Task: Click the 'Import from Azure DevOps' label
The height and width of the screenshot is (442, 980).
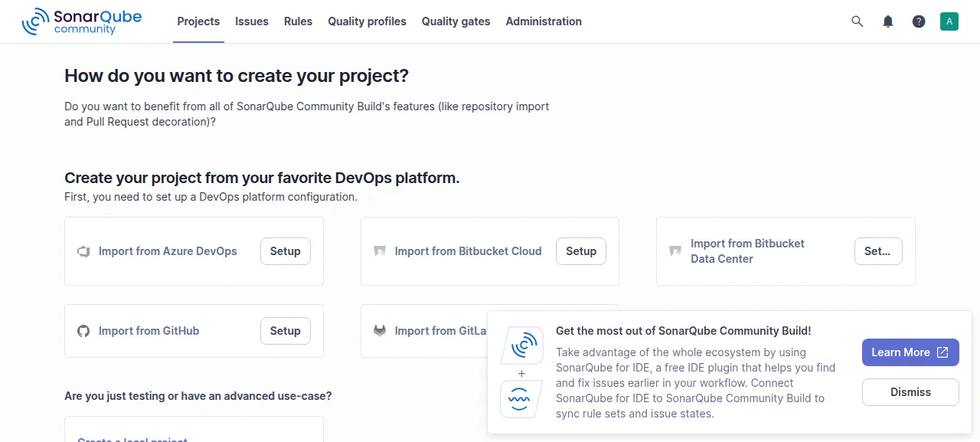Action: tap(168, 251)
